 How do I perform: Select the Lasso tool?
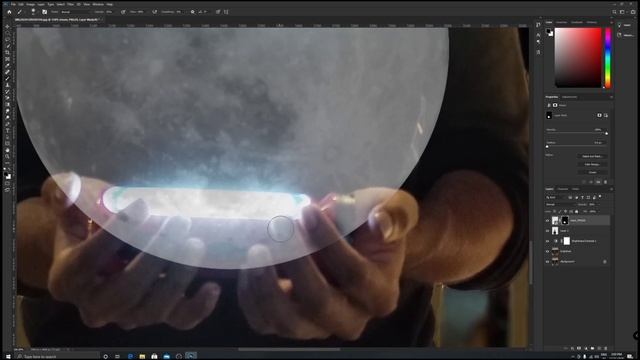pos(7,40)
